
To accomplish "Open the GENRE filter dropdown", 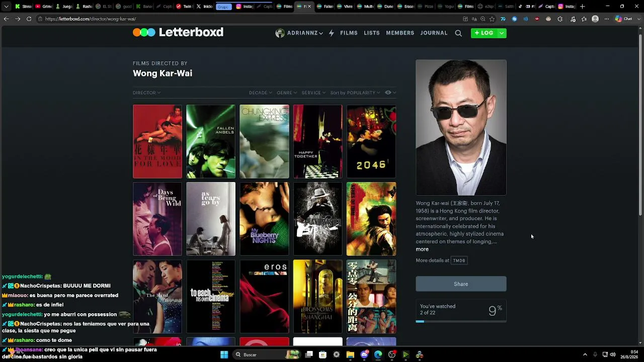I will pos(287,93).
